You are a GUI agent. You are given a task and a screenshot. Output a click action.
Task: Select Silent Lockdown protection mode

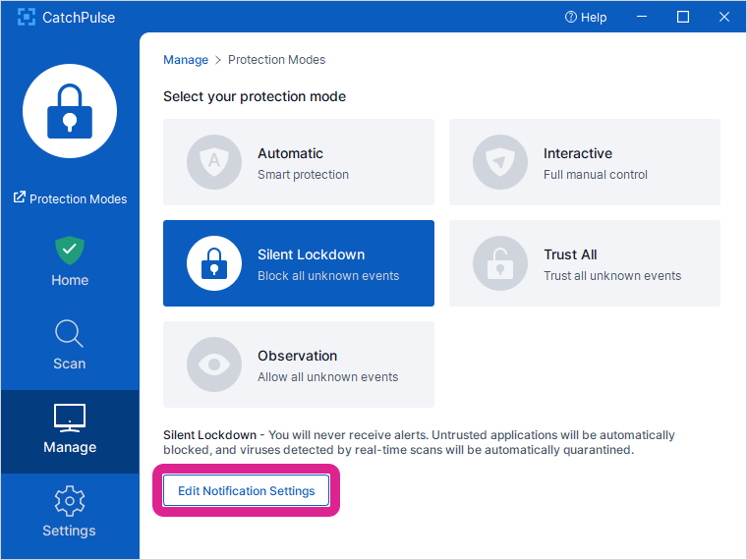tap(299, 263)
